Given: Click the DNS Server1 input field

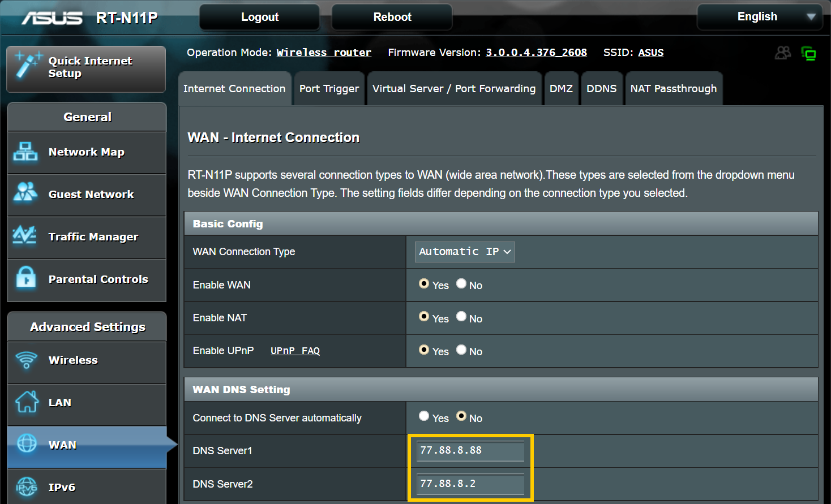Looking at the screenshot, I should pos(470,451).
